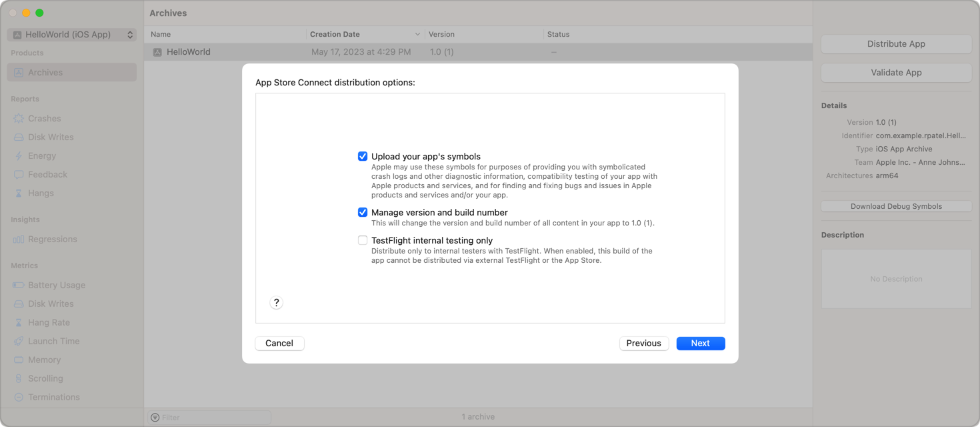This screenshot has width=980, height=427.
Task: Click the Hangs hourglass icon
Action: click(19, 193)
